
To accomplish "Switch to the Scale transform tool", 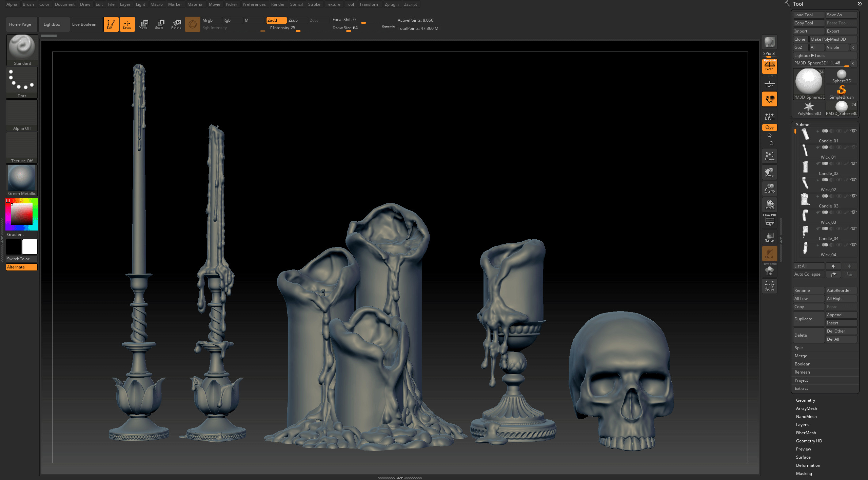I will [159, 24].
